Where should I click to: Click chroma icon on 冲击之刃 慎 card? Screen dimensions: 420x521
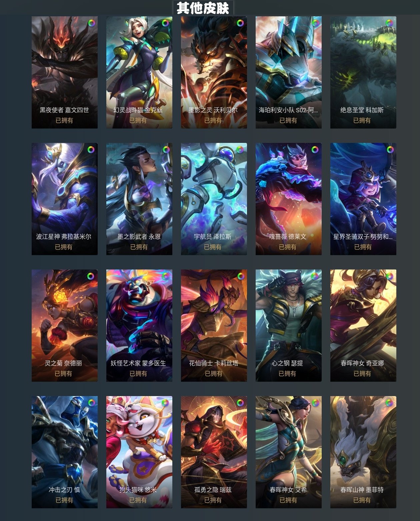click(x=91, y=402)
